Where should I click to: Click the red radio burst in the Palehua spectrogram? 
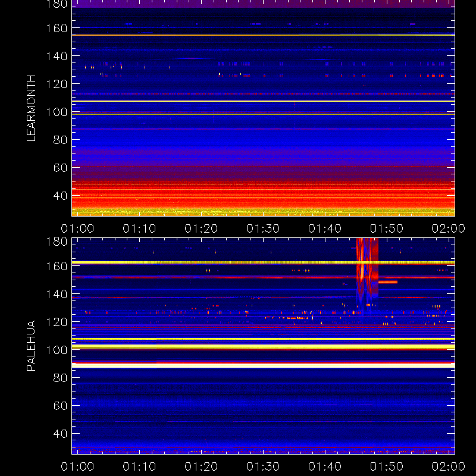pyautogui.click(x=367, y=273)
